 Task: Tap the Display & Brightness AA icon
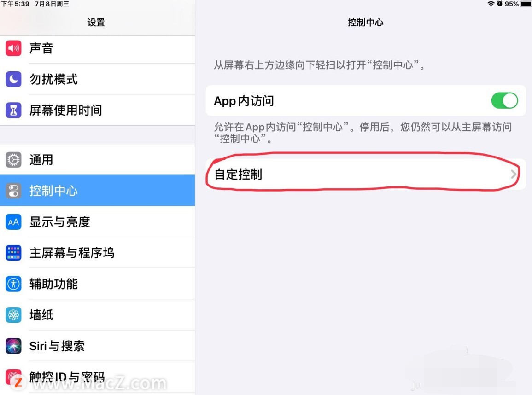point(13,222)
